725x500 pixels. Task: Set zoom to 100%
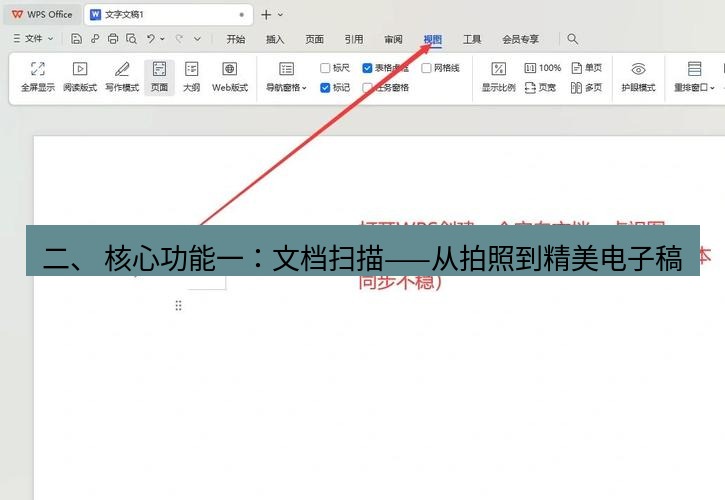pyautogui.click(x=543, y=68)
